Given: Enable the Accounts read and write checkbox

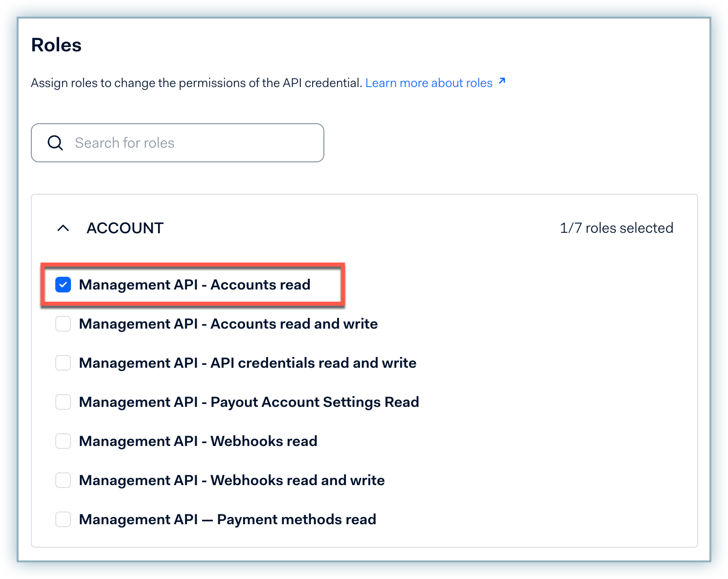Looking at the screenshot, I should pyautogui.click(x=63, y=324).
